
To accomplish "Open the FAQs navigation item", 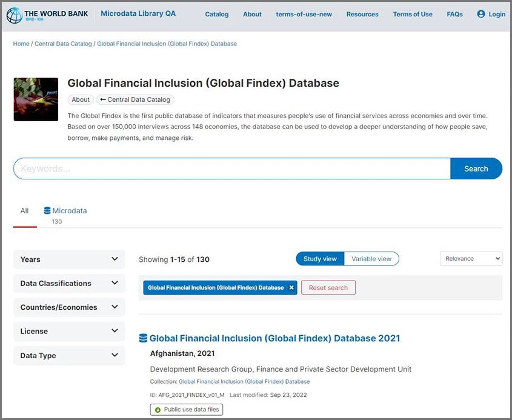I will tap(454, 15).
